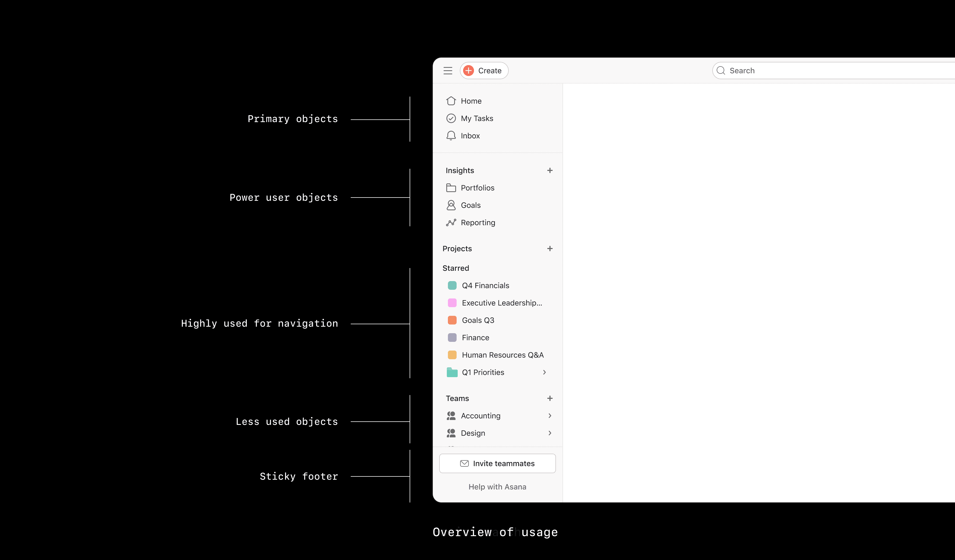Click the Invite teammates button

497,463
